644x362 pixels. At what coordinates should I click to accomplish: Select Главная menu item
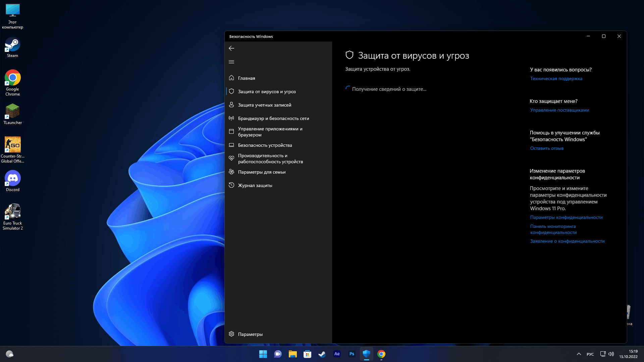tap(247, 78)
